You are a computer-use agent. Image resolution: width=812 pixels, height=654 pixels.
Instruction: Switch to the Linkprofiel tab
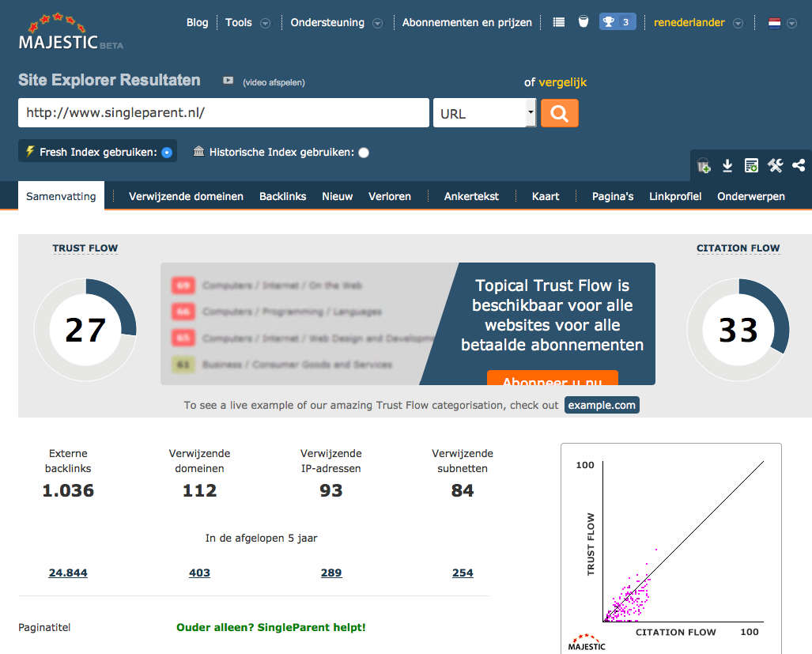pyautogui.click(x=675, y=196)
